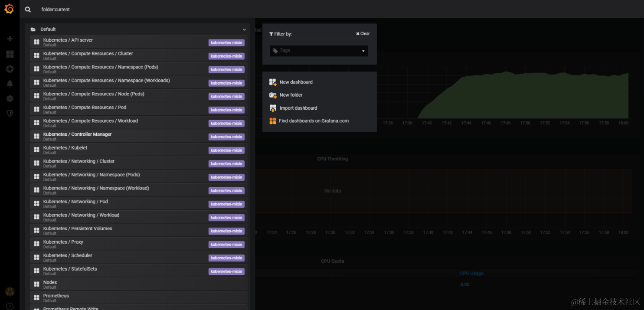Click kubernetes-mixin tag on StatefulSets row
Viewport: 644px width, 310px height.
coord(226,271)
